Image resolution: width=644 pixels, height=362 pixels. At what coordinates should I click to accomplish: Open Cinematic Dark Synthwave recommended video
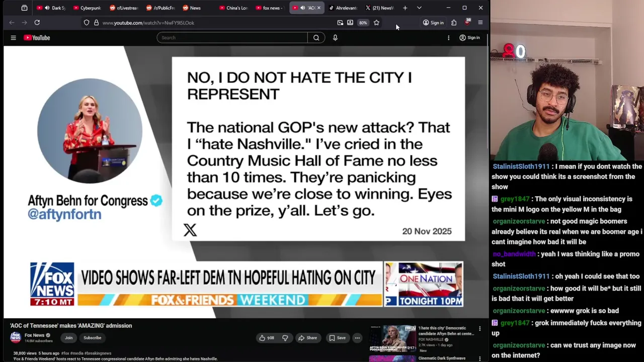point(442,358)
